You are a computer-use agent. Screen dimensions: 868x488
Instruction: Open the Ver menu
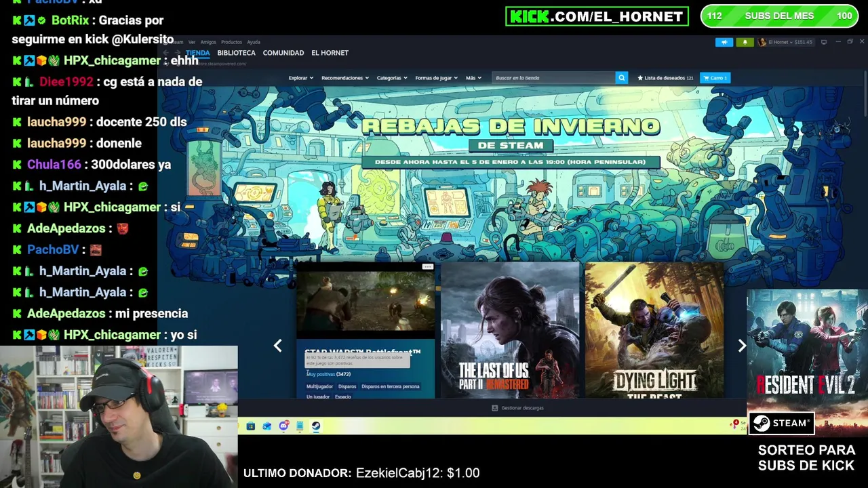192,42
